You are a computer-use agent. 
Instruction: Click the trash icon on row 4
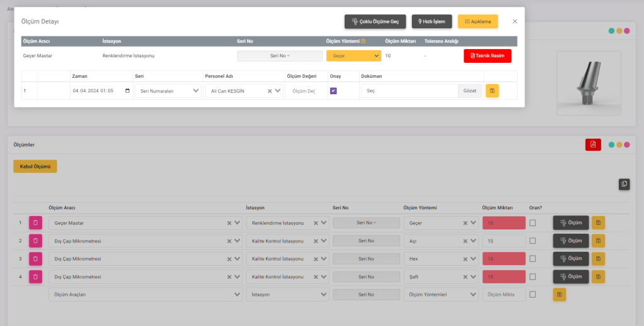pyautogui.click(x=36, y=276)
